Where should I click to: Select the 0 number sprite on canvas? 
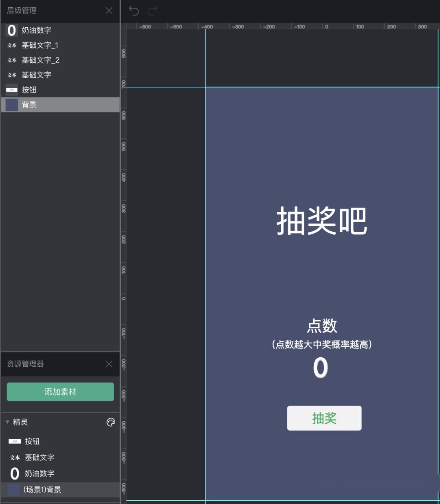[x=321, y=368]
